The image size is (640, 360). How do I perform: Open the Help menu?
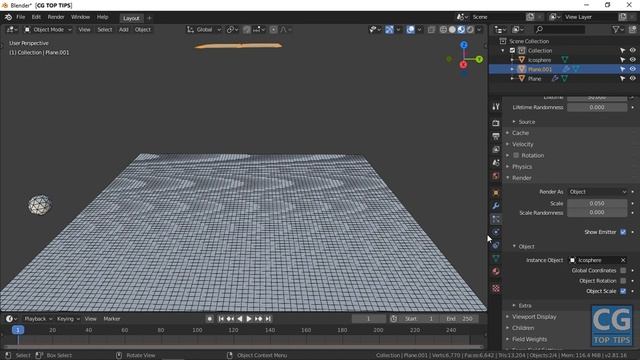point(102,17)
